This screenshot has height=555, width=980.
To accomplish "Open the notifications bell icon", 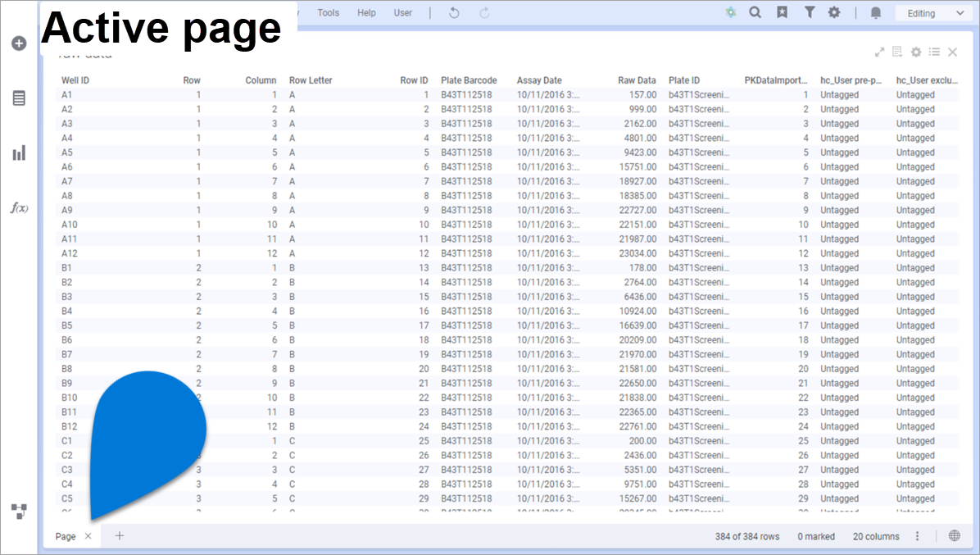I will [876, 12].
